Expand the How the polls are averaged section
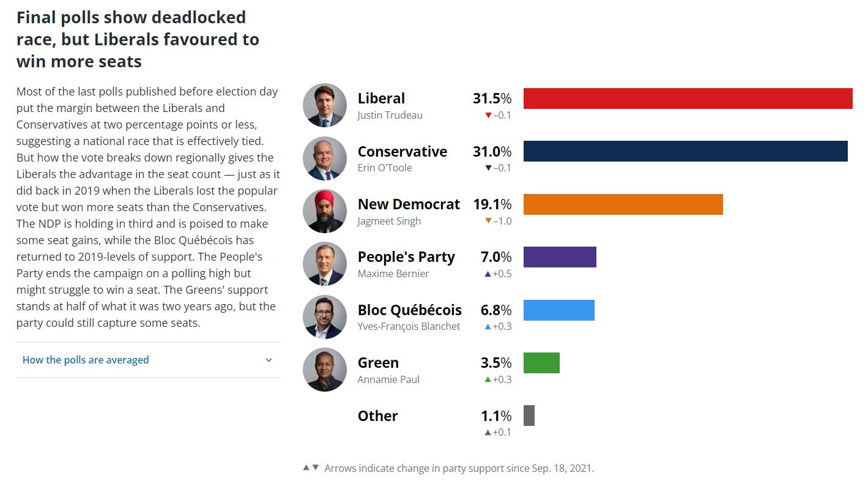Screen dimensions: 868x492 tap(86, 360)
